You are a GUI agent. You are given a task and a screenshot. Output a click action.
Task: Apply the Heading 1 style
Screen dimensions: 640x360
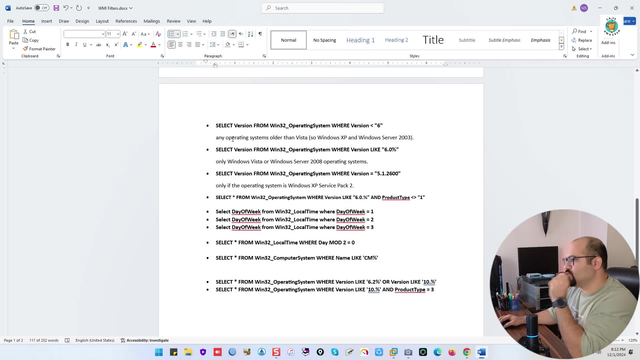point(360,40)
